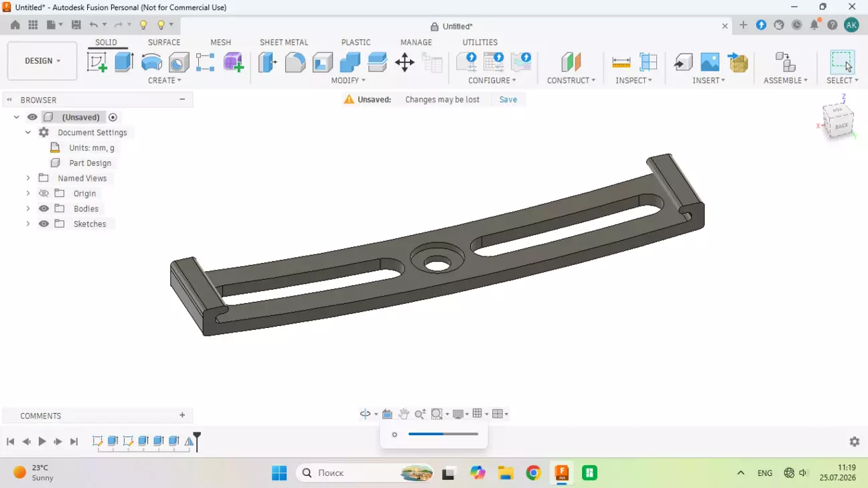Image resolution: width=868 pixels, height=488 pixels.
Task: Select the Revolve tool icon
Action: (x=152, y=62)
